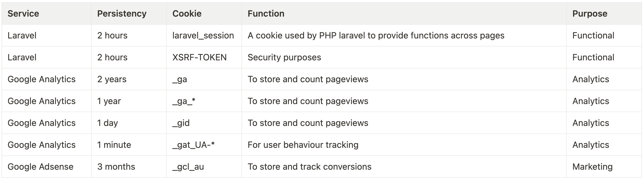Click the 2 years persistency cell

(x=129, y=79)
